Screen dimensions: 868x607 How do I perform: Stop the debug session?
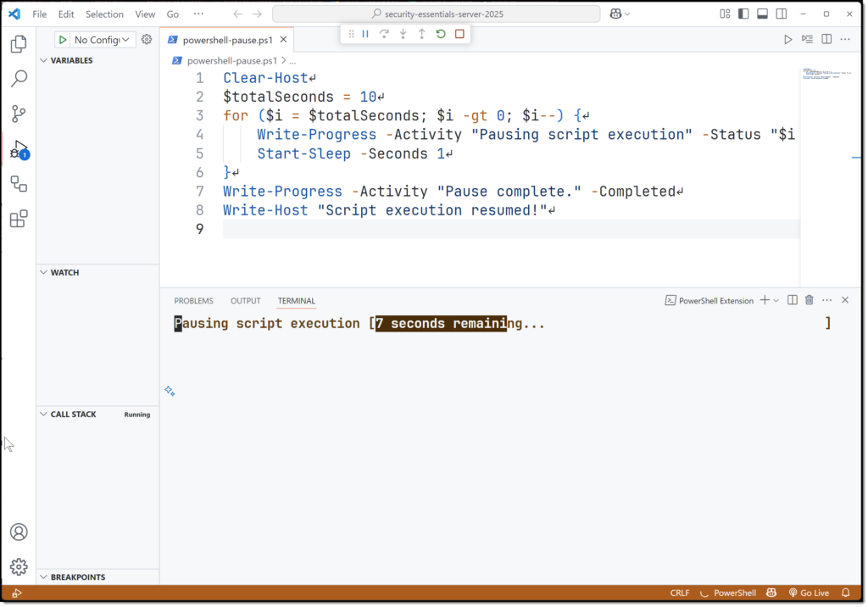459,34
